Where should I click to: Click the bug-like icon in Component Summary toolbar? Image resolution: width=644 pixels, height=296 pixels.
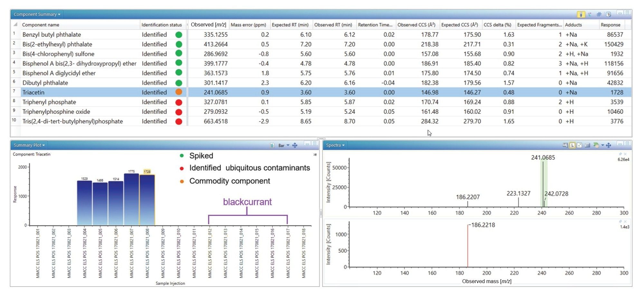590,14
